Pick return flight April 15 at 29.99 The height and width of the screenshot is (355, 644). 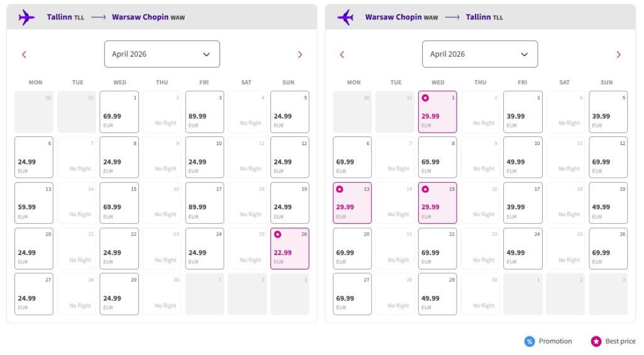click(438, 203)
